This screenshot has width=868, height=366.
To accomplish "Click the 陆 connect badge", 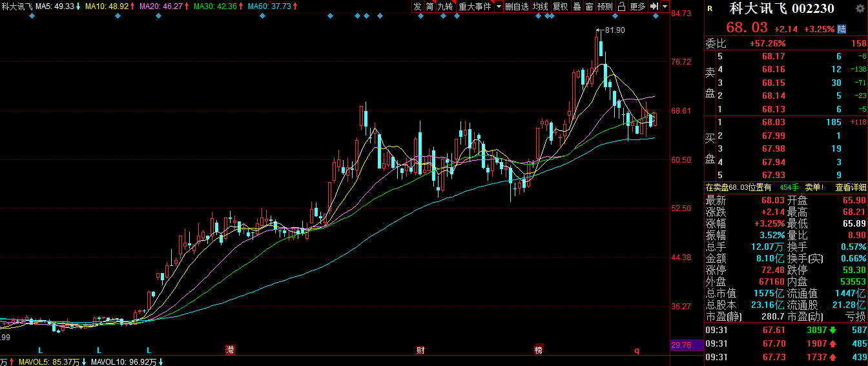I will click(x=842, y=28).
